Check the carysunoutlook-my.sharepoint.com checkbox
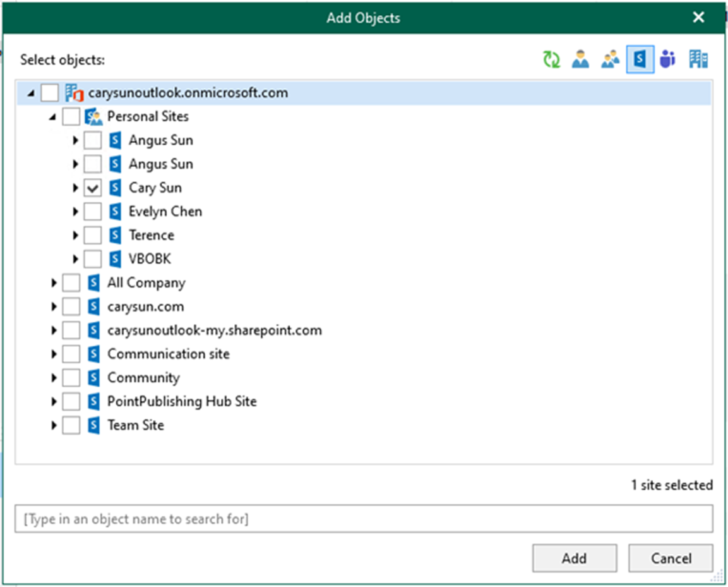 [x=71, y=330]
